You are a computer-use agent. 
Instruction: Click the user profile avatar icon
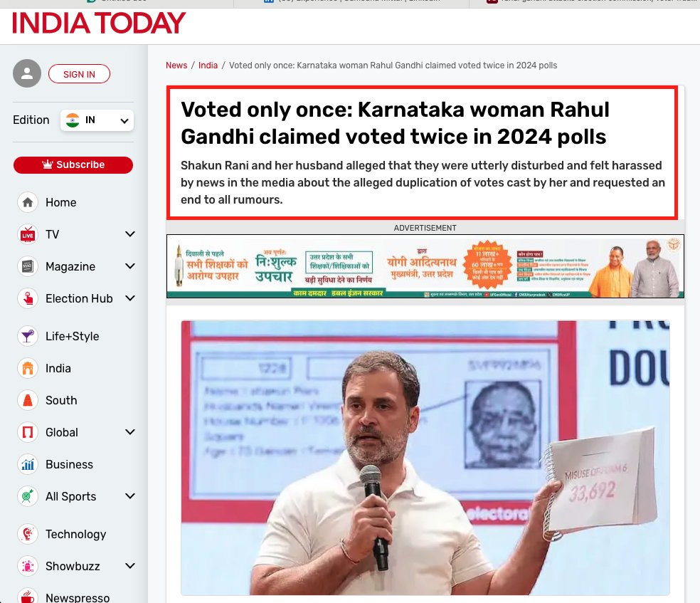pyautogui.click(x=27, y=73)
